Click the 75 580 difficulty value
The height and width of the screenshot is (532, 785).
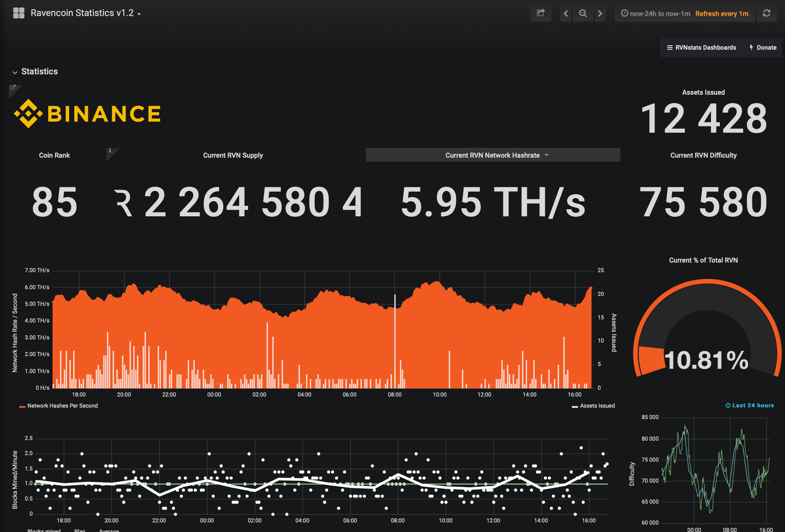pyautogui.click(x=703, y=202)
